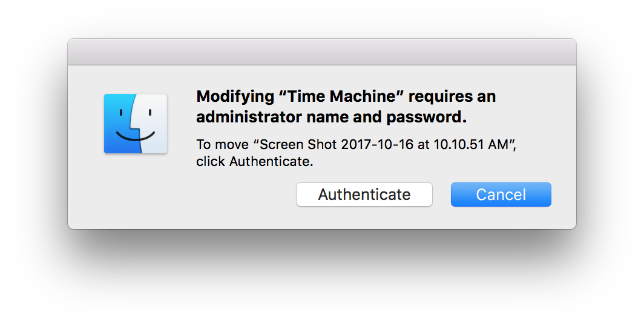Image resolution: width=644 pixels, height=326 pixels.
Task: Click the "10.10.51 AM" timestamp text
Action: pyautogui.click(x=471, y=145)
